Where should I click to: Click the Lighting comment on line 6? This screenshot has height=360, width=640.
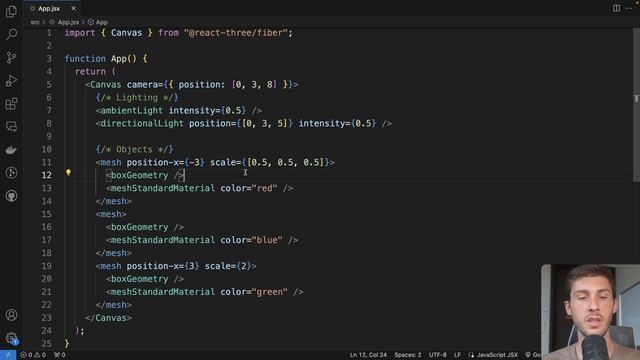137,97
